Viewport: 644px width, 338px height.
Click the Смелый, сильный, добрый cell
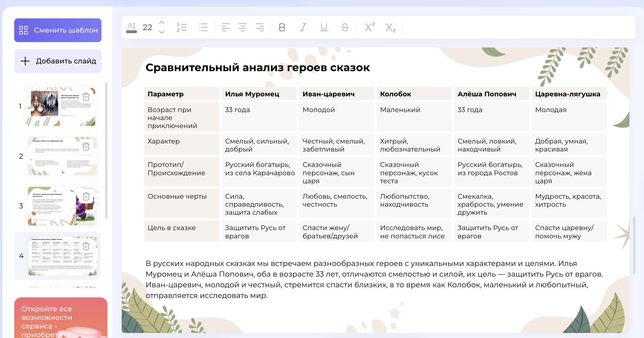pos(259,145)
